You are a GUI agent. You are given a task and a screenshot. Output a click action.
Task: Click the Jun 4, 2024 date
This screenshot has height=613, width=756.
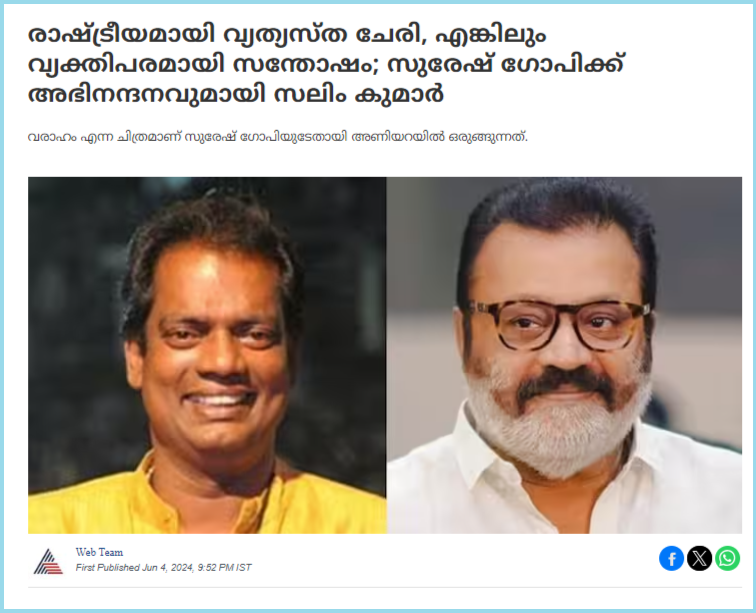tap(168, 568)
